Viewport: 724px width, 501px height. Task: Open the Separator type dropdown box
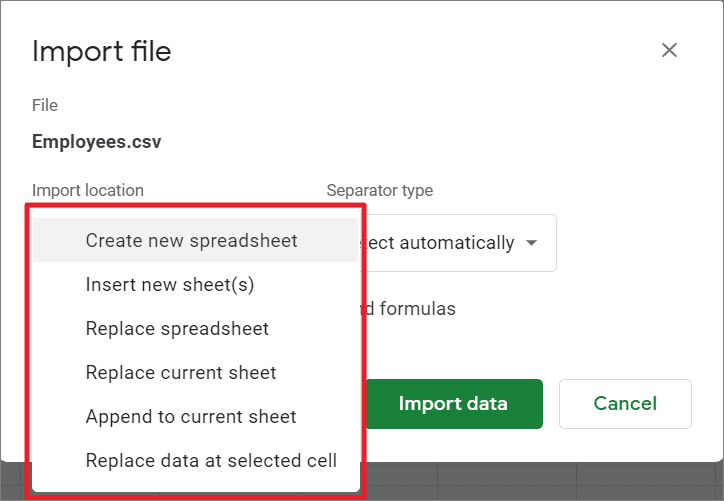[450, 243]
